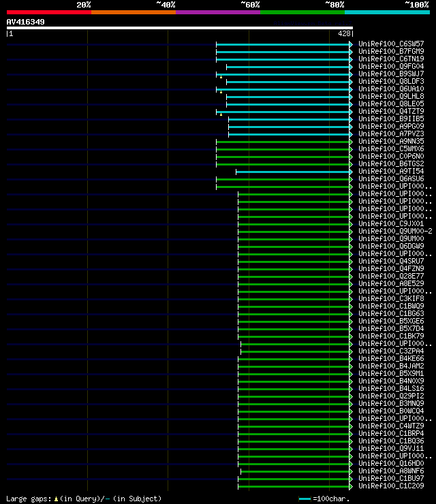Viewport: 436px width, 504px height.
Task: Select the UniRef100_C9JX01 label
Action: tap(391, 223)
